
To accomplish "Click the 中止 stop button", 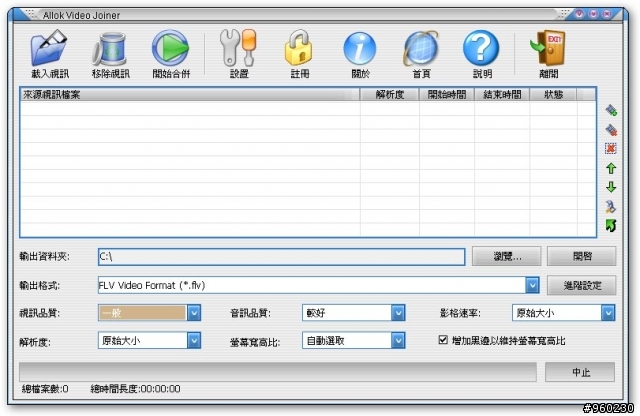I will click(580, 372).
